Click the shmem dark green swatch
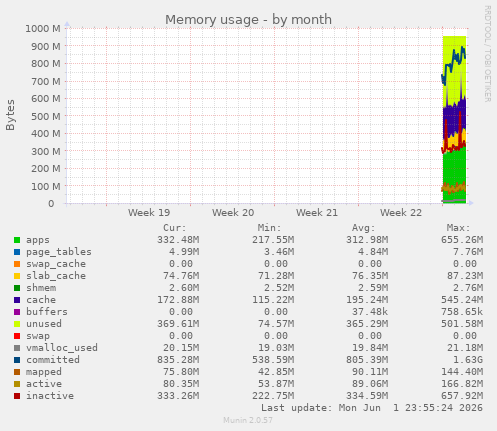497x431 pixels. (17, 288)
